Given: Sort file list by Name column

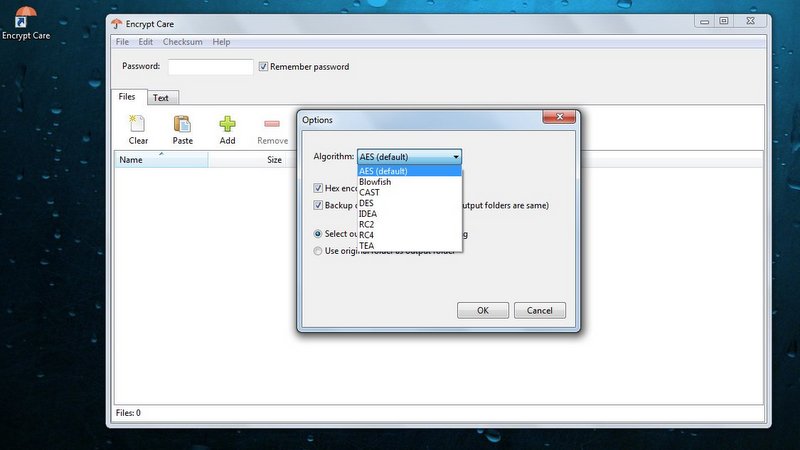Looking at the screenshot, I should (x=161, y=160).
